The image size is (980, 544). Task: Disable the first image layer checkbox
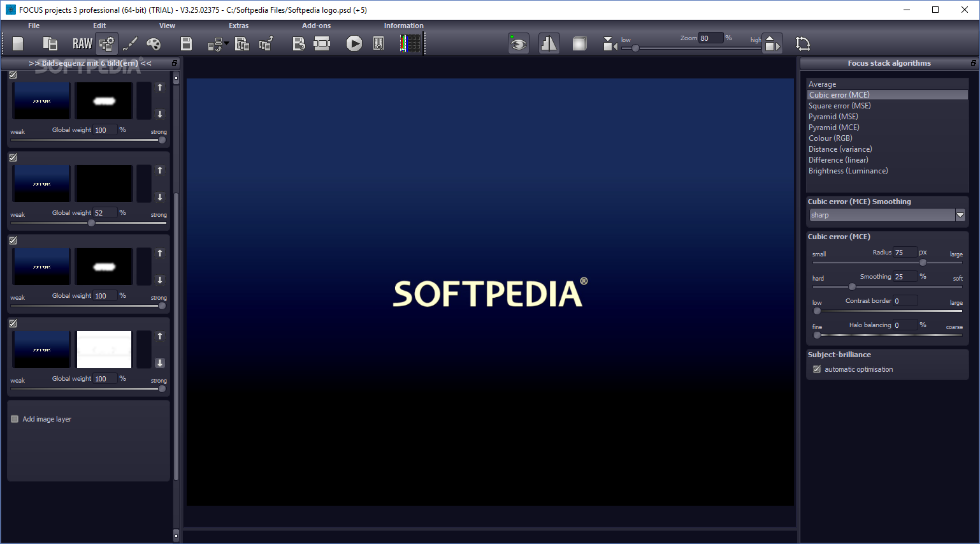13,75
